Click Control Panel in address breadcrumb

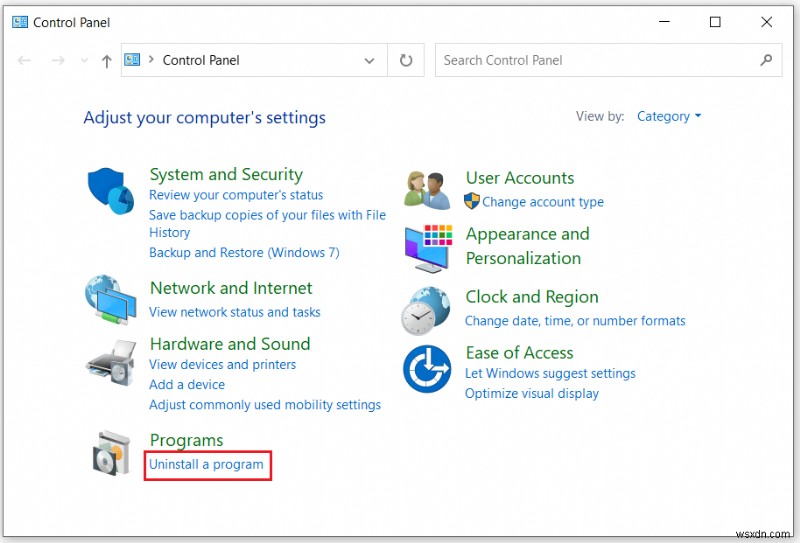[201, 60]
